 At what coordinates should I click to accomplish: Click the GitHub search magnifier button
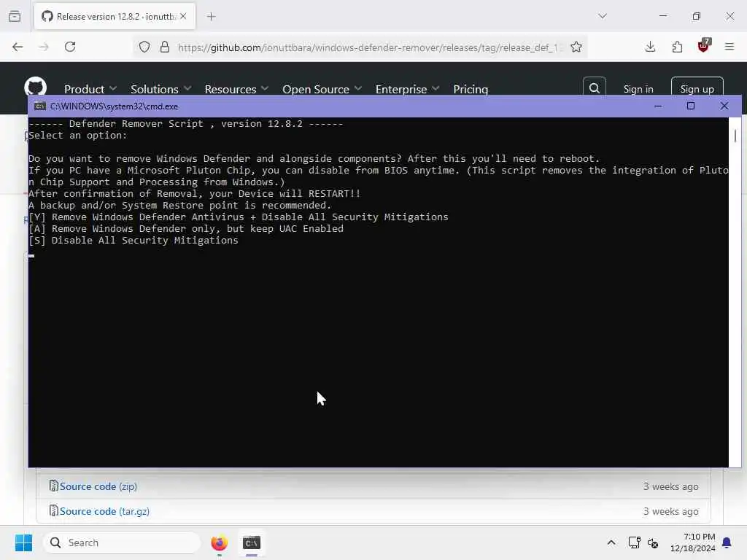pyautogui.click(x=595, y=88)
